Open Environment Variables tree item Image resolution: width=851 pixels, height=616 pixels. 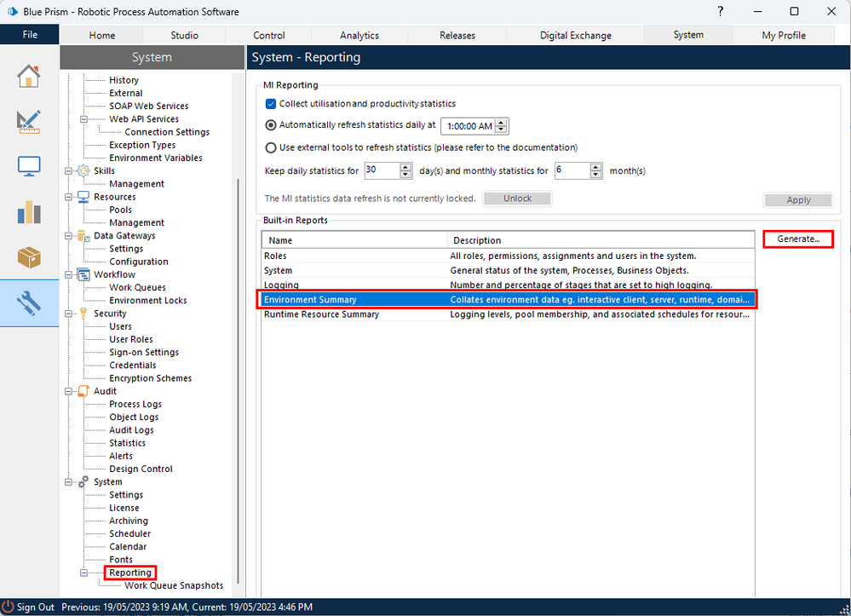tap(156, 158)
